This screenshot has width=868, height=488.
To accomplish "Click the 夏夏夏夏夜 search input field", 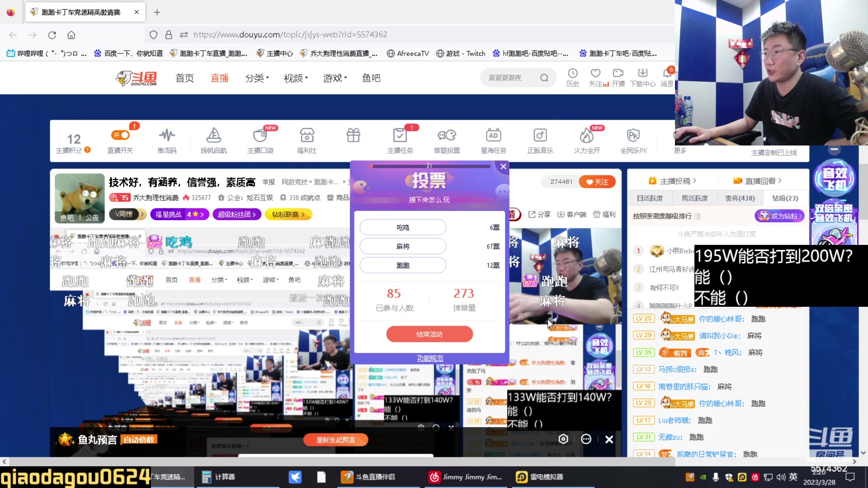I will point(511,77).
